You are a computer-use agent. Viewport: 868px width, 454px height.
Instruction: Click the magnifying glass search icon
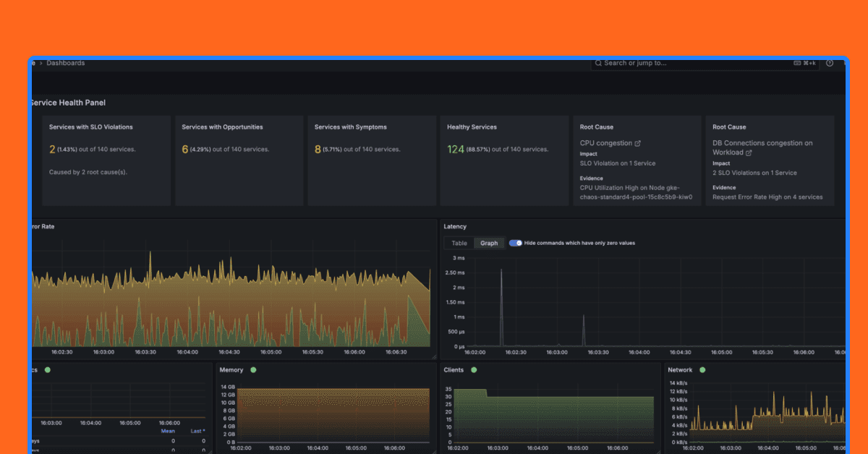tap(597, 63)
